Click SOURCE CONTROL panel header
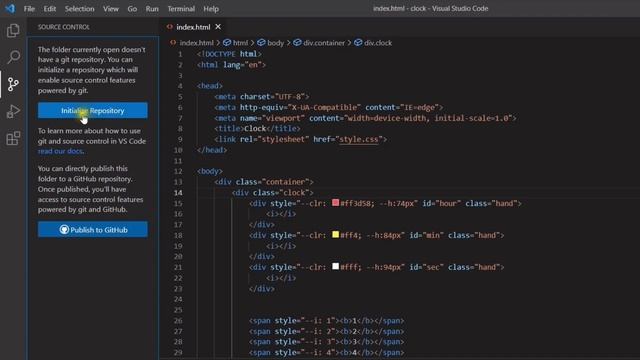Screen dimensions: 640x360 [x=64, y=27]
